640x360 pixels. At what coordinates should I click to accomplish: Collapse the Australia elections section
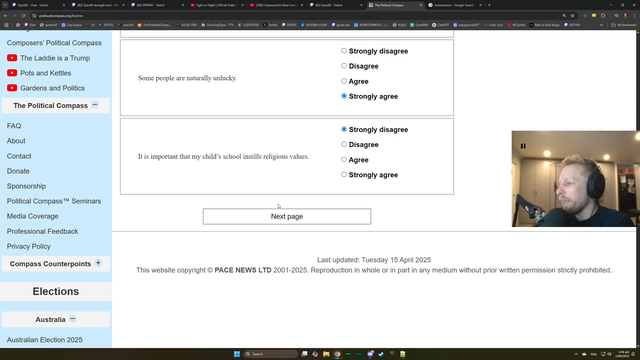72,319
